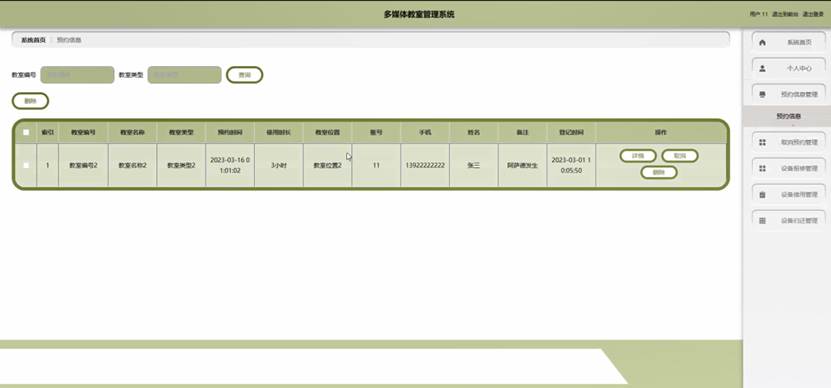Click the batch 删除 button above the table
The height and width of the screenshot is (388, 831).
pyautogui.click(x=30, y=101)
